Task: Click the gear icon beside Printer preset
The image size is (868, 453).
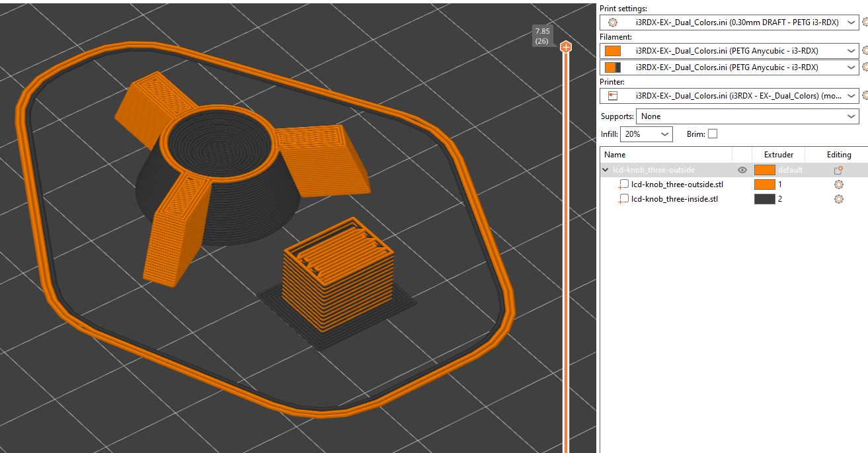Action: click(x=865, y=95)
